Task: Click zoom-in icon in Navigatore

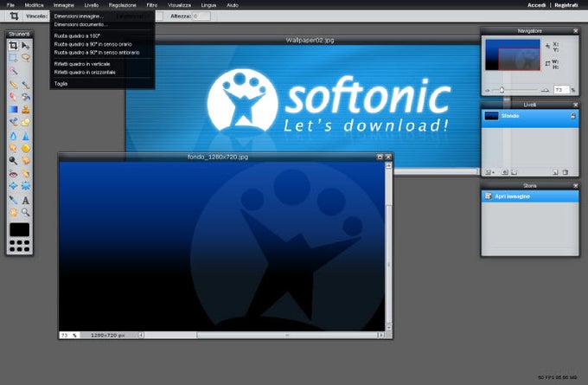Action: pos(546,90)
